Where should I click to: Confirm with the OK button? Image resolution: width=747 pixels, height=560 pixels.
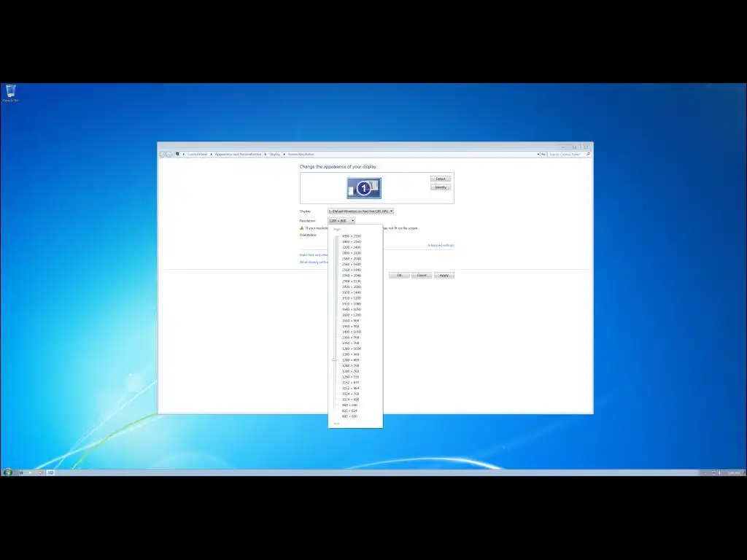399,275
